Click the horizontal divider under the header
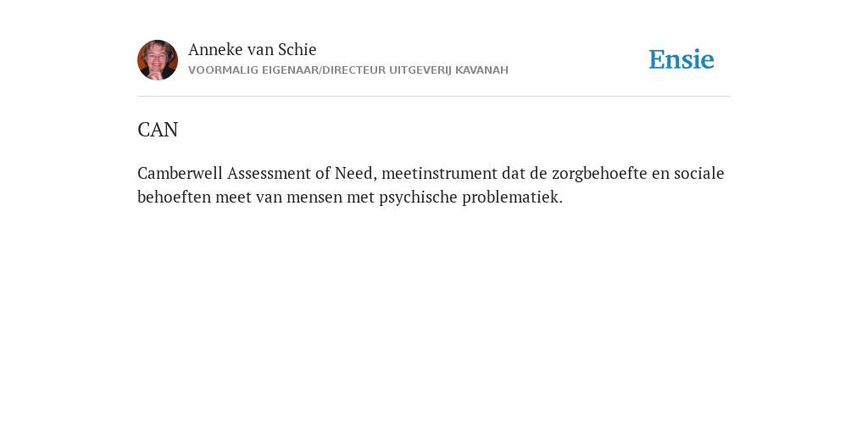868x434 pixels. (434, 97)
